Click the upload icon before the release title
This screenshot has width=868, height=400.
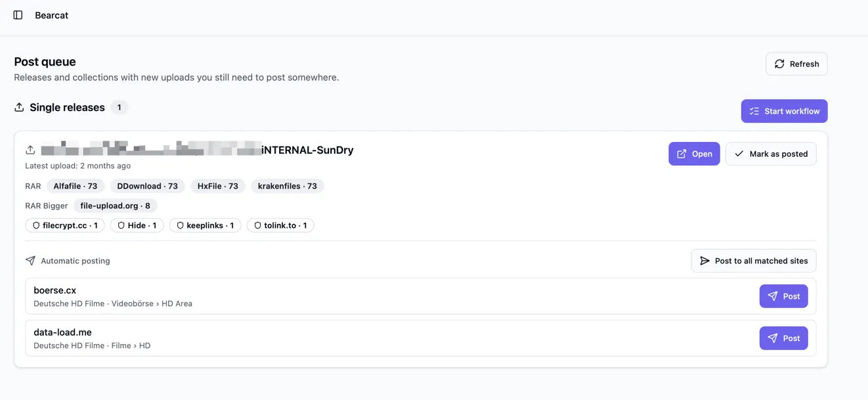[30, 150]
